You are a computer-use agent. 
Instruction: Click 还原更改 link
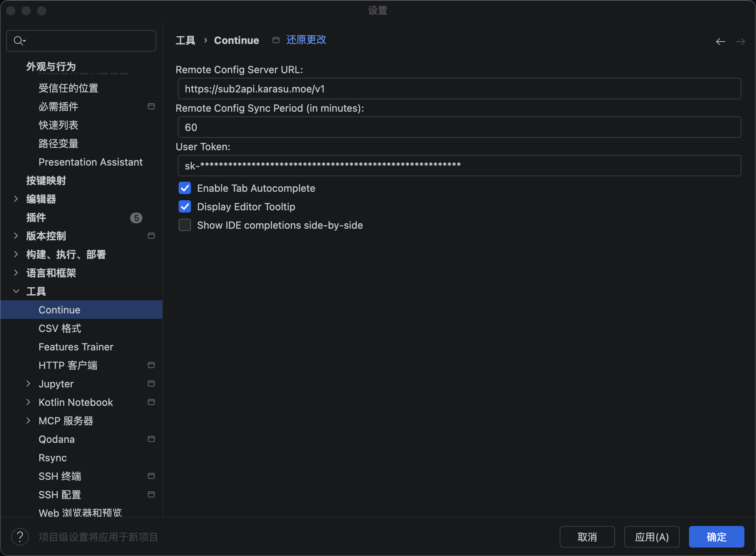click(306, 40)
